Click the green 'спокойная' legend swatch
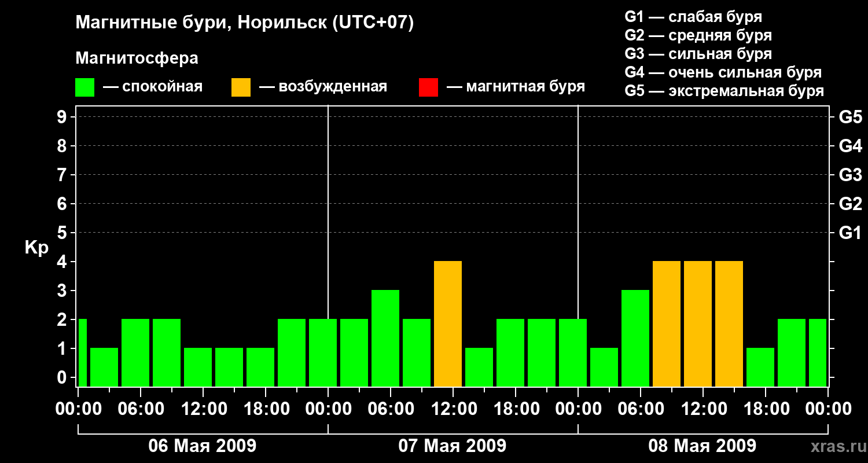The image size is (868, 463). [84, 87]
